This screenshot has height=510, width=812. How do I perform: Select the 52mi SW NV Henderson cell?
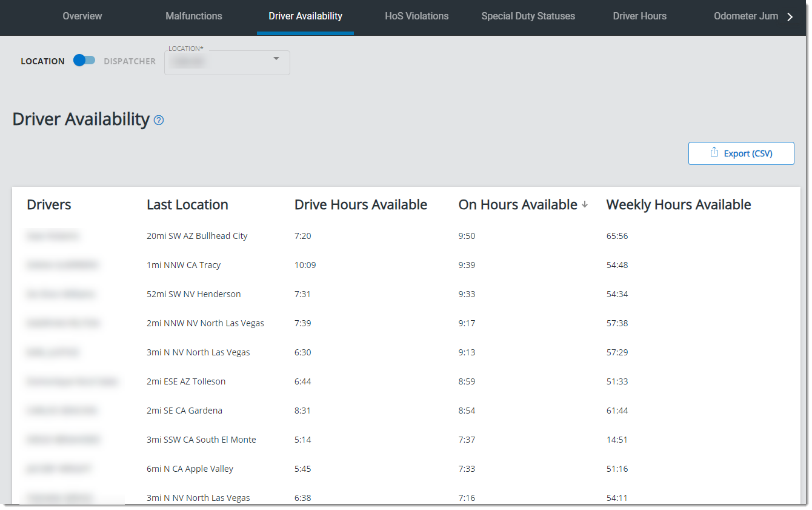[194, 294]
